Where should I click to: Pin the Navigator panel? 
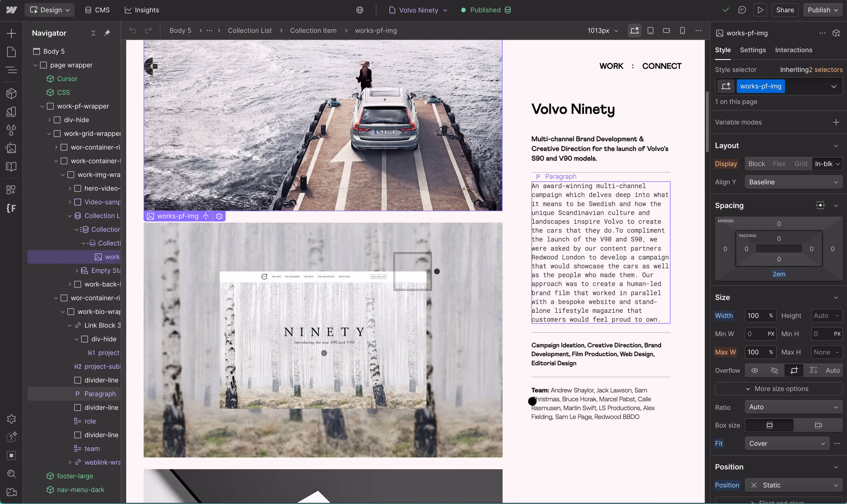(x=107, y=33)
